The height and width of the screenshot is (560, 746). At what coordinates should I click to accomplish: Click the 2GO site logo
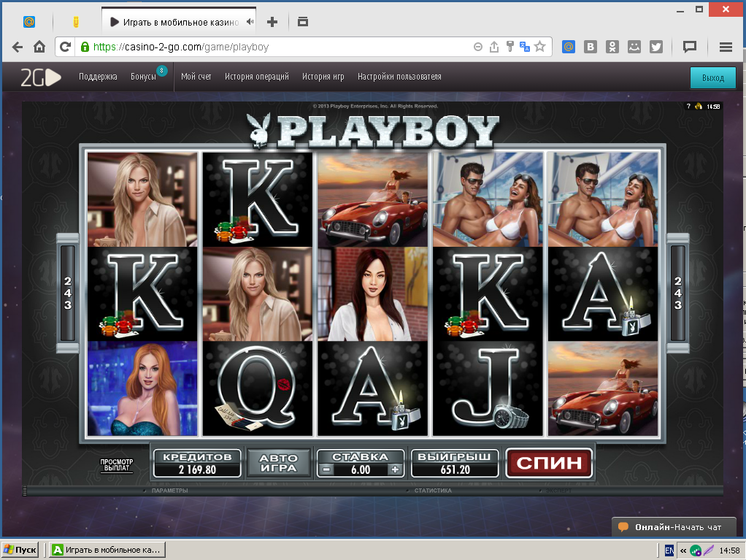tap(41, 77)
